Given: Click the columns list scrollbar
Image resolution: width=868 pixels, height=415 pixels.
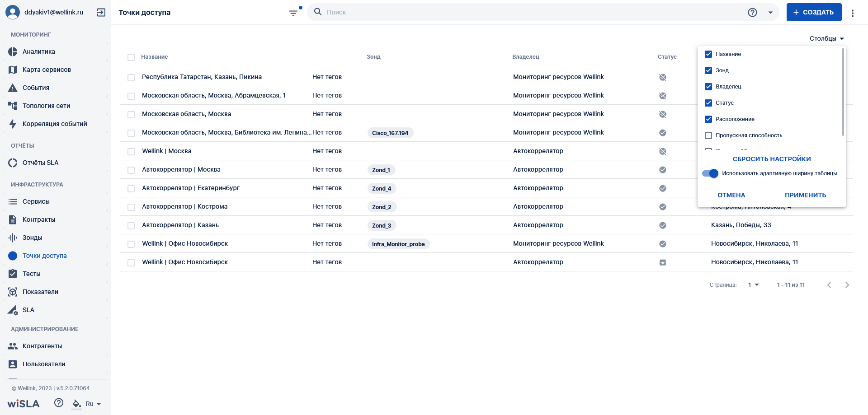Looking at the screenshot, I should [x=843, y=92].
